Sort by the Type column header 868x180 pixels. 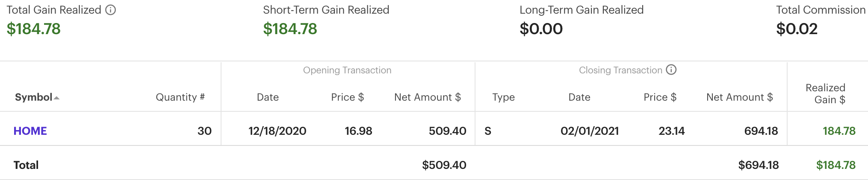pyautogui.click(x=503, y=97)
